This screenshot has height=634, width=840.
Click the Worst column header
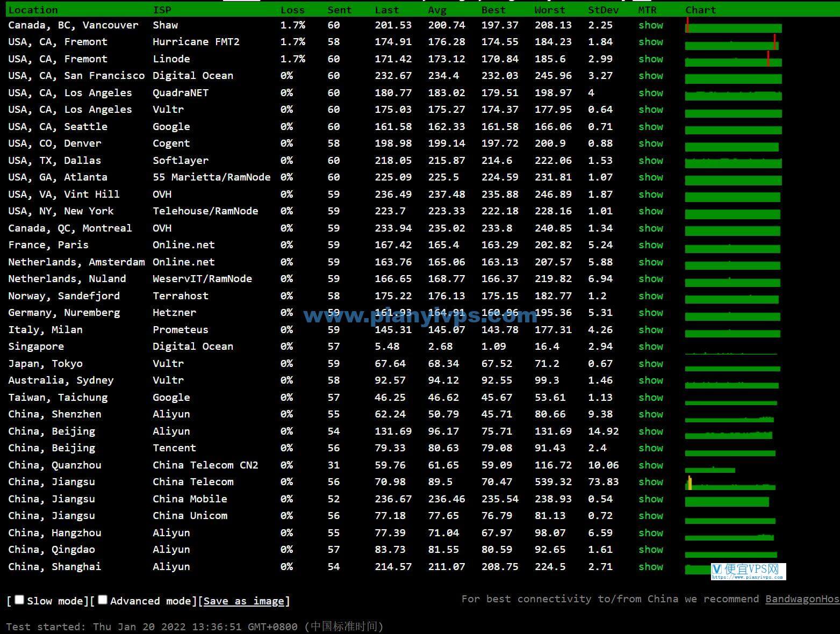pos(550,10)
